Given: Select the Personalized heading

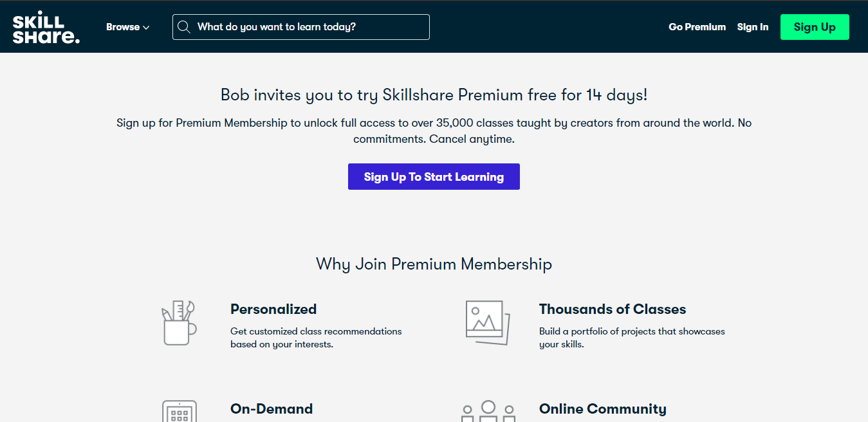Looking at the screenshot, I should (x=273, y=309).
